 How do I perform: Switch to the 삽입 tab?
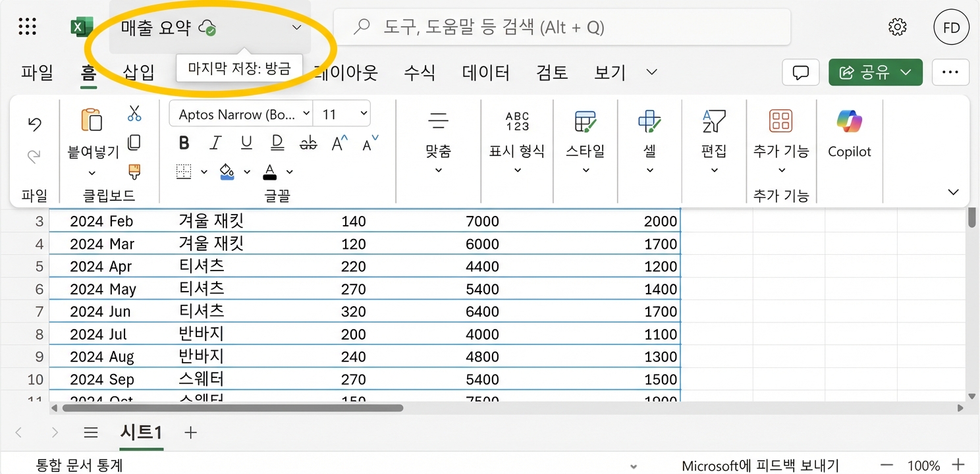click(x=139, y=72)
